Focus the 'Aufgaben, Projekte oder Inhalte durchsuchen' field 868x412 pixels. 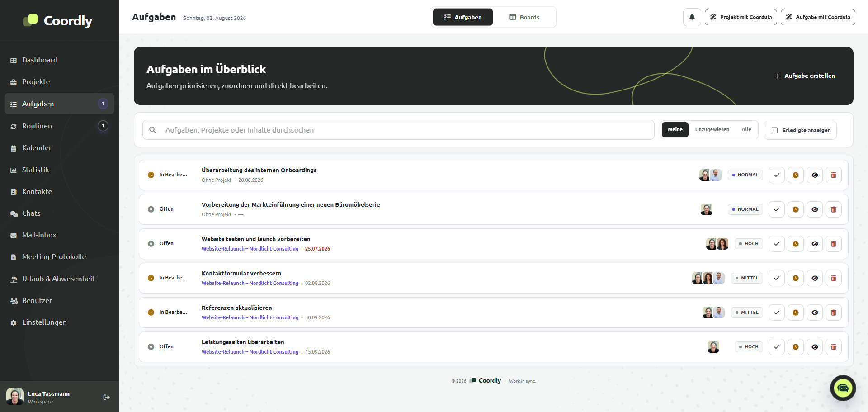[x=398, y=130]
